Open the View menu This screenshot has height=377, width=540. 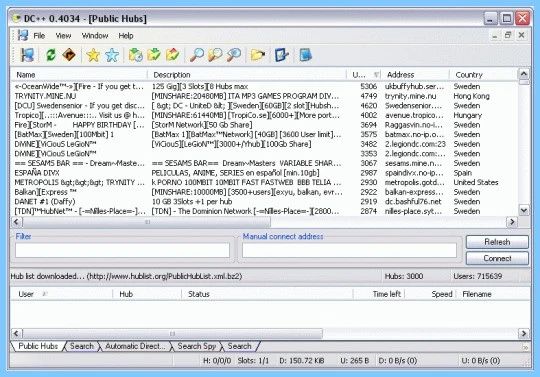tap(63, 36)
